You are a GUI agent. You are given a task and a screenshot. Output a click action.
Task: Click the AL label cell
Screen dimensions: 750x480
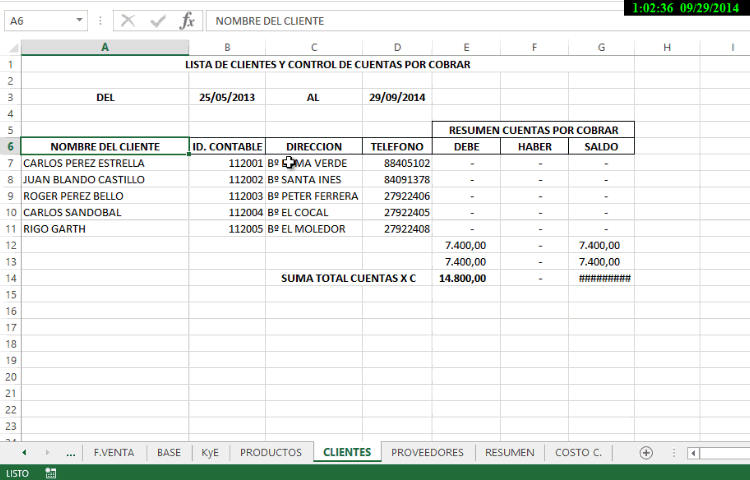pos(314,98)
